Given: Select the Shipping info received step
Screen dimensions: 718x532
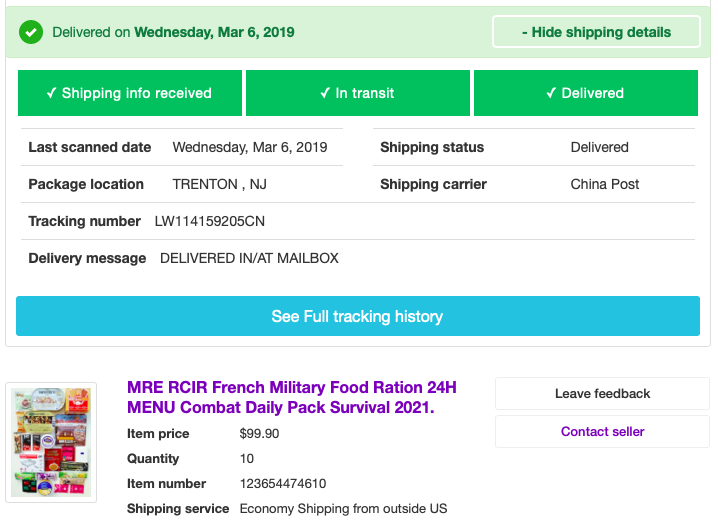Looking at the screenshot, I should click(x=129, y=93).
